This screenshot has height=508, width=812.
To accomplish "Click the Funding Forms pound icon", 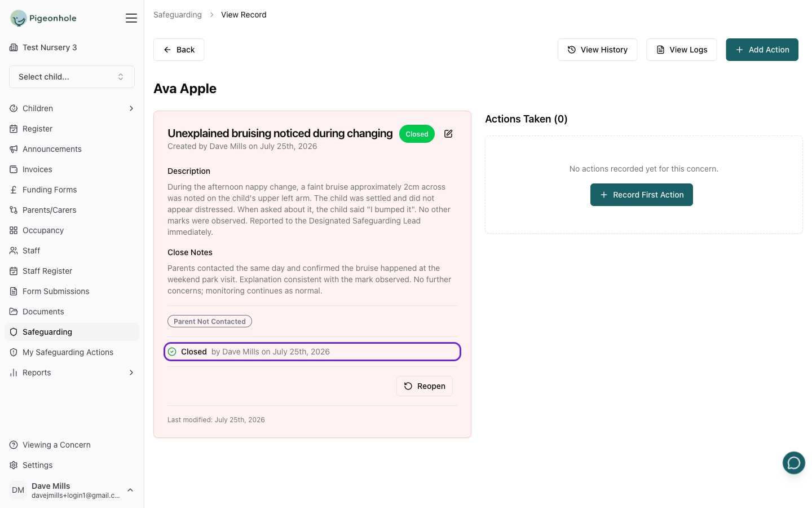I will [x=14, y=190].
